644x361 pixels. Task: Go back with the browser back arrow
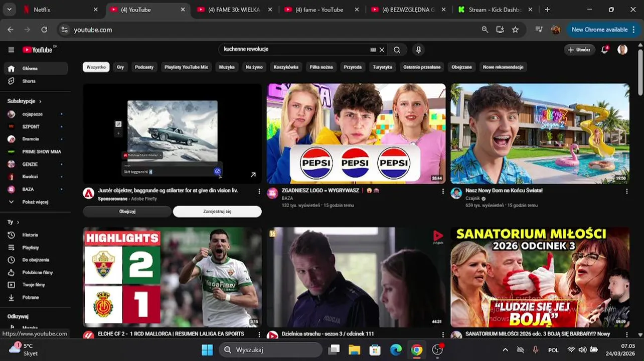[11, 30]
